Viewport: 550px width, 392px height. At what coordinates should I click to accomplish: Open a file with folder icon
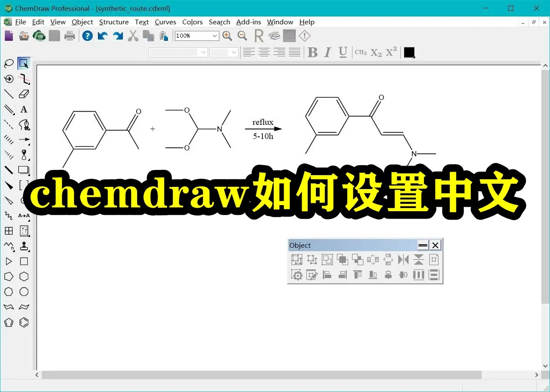pyautogui.click(x=24, y=36)
